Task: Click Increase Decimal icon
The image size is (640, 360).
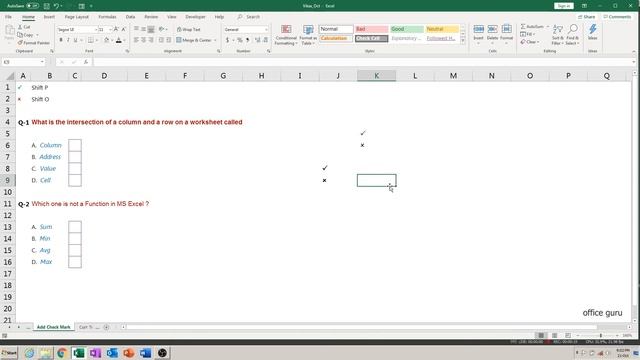Action: pos(258,40)
